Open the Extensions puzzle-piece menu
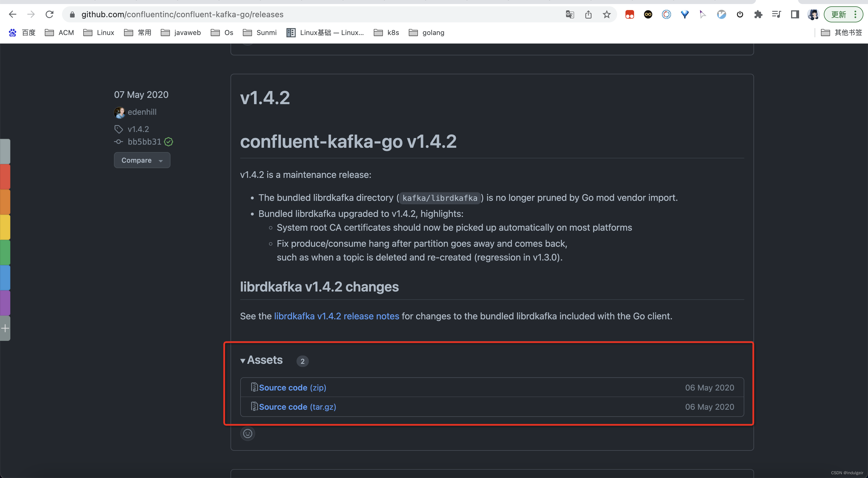Screen dimensions: 868x478 pyautogui.click(x=758, y=14)
